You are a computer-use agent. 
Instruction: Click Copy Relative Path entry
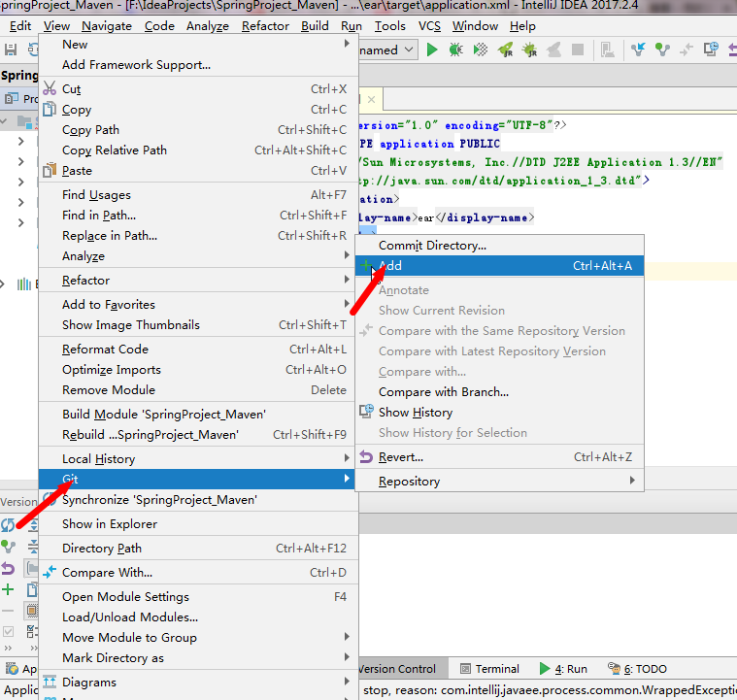coord(196,150)
